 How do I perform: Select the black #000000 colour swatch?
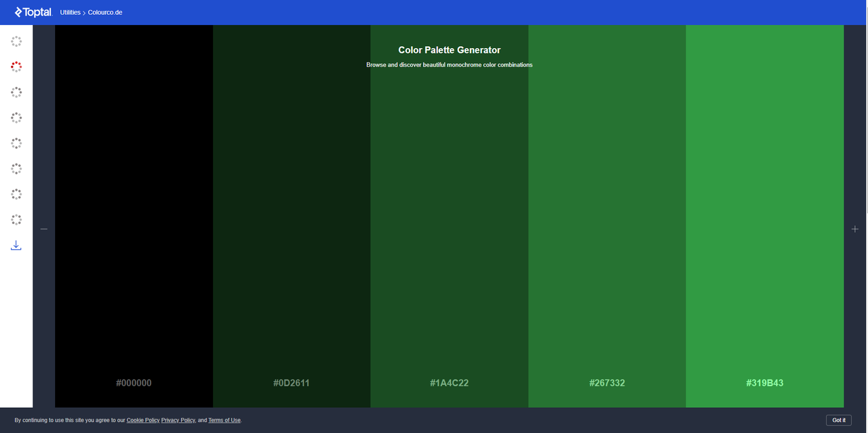pyautogui.click(x=134, y=216)
